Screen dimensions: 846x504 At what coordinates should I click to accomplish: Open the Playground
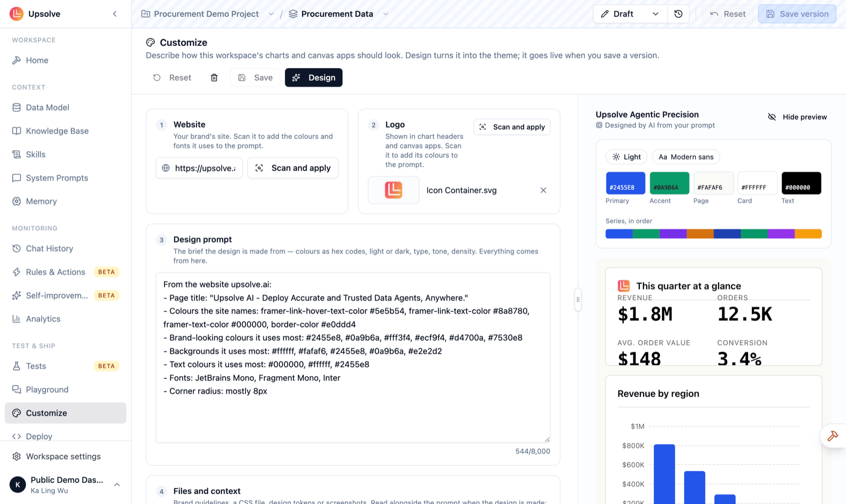66,389
